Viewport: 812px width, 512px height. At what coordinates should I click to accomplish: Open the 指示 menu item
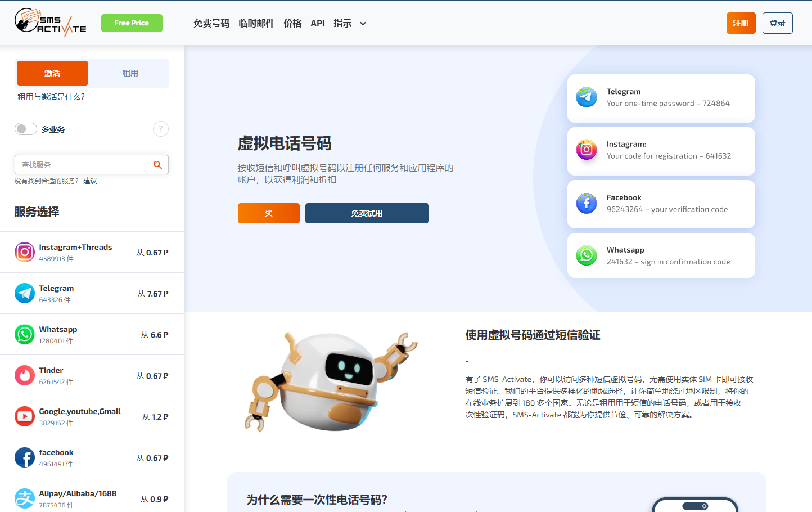(342, 23)
